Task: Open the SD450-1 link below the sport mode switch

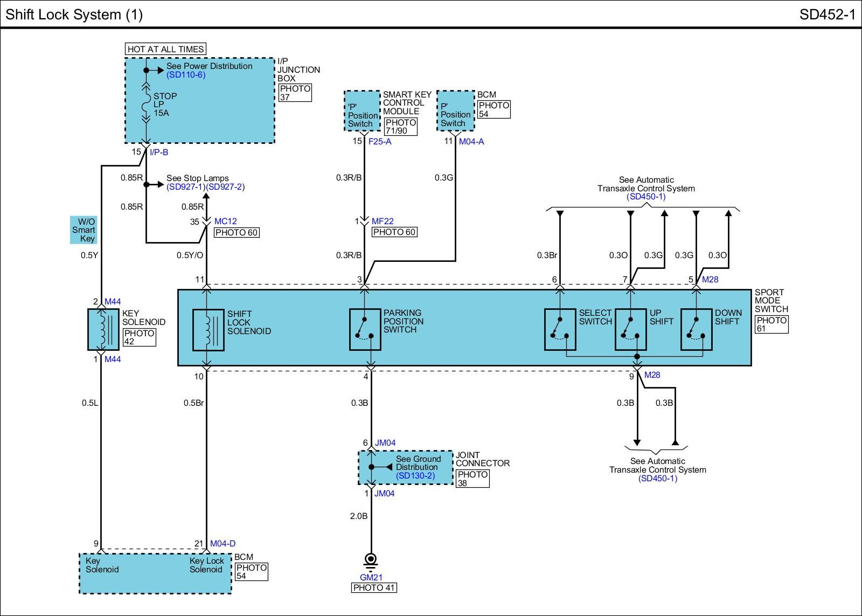Action: 657,479
